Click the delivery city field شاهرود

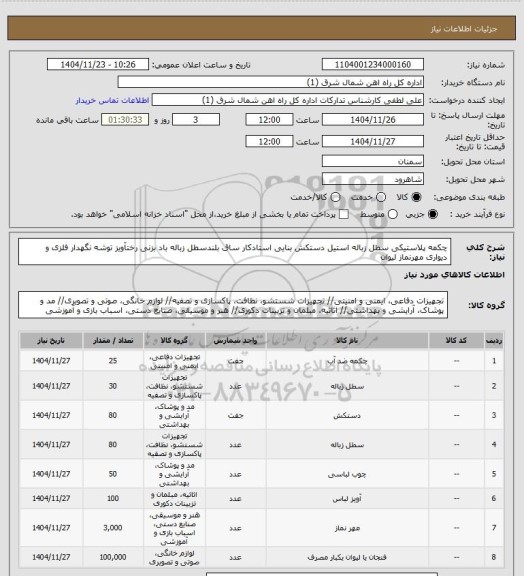tap(373, 179)
